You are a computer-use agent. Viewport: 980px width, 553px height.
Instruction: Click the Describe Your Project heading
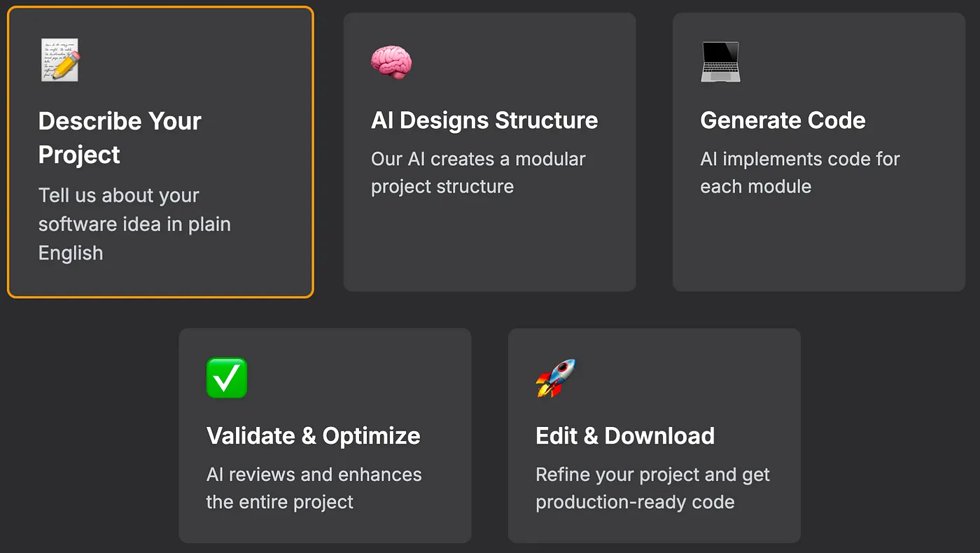120,137
